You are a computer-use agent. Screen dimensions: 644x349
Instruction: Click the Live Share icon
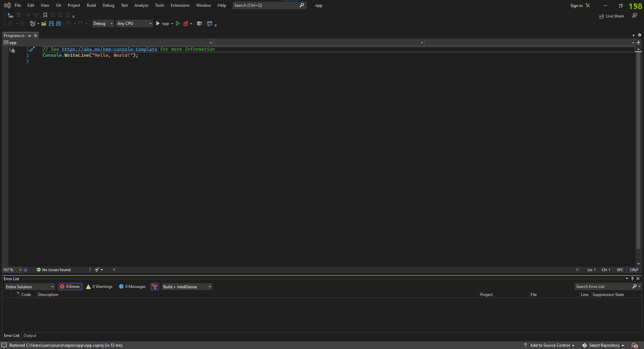point(601,16)
